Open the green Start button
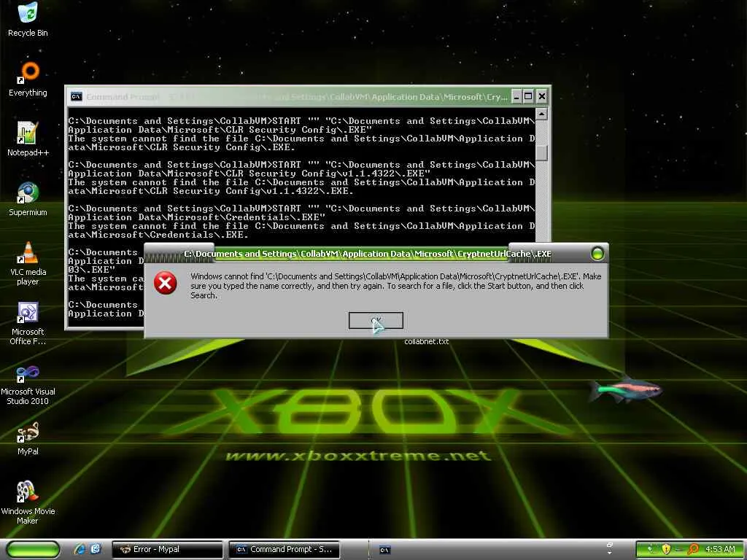Screen dimensions: 747x560 (33, 549)
